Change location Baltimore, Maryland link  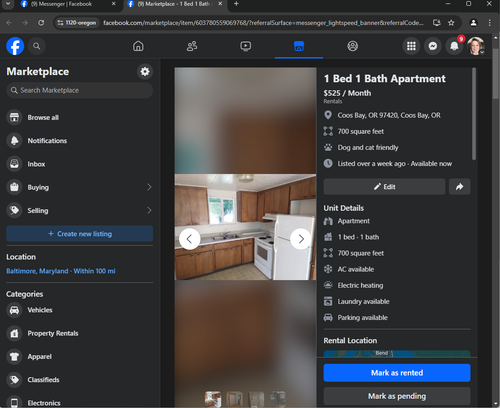pos(61,271)
